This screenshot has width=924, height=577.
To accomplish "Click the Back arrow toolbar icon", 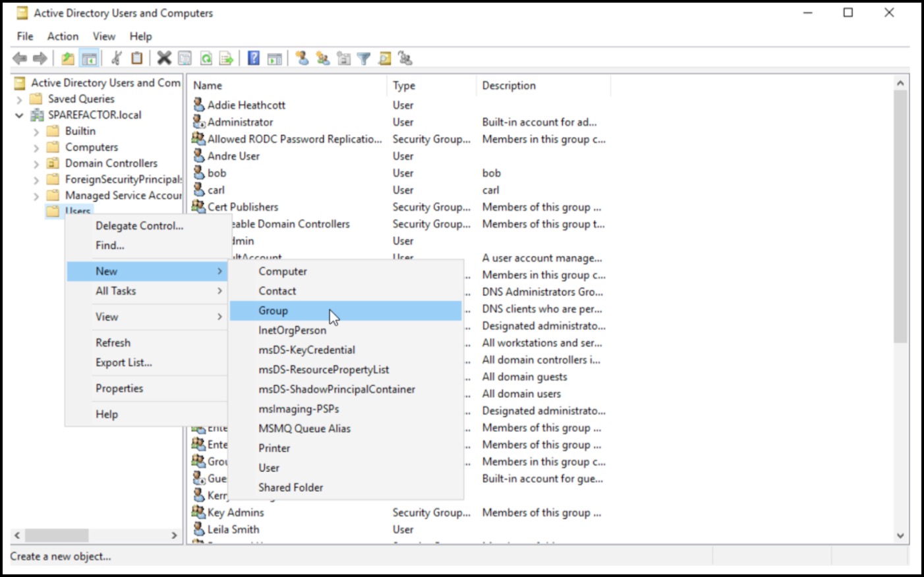I will point(20,59).
